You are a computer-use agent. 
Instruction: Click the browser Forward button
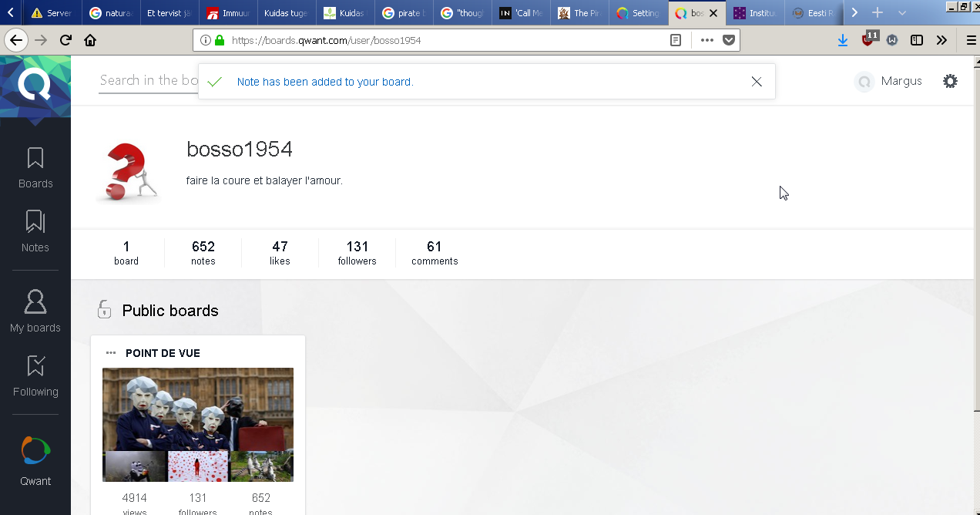click(x=42, y=40)
